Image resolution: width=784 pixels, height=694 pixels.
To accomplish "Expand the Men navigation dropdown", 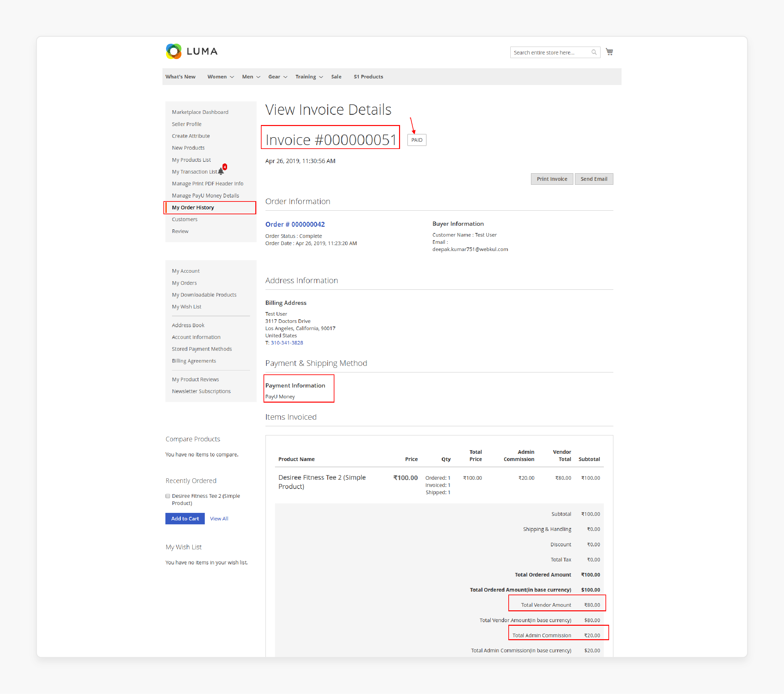I will tap(247, 76).
